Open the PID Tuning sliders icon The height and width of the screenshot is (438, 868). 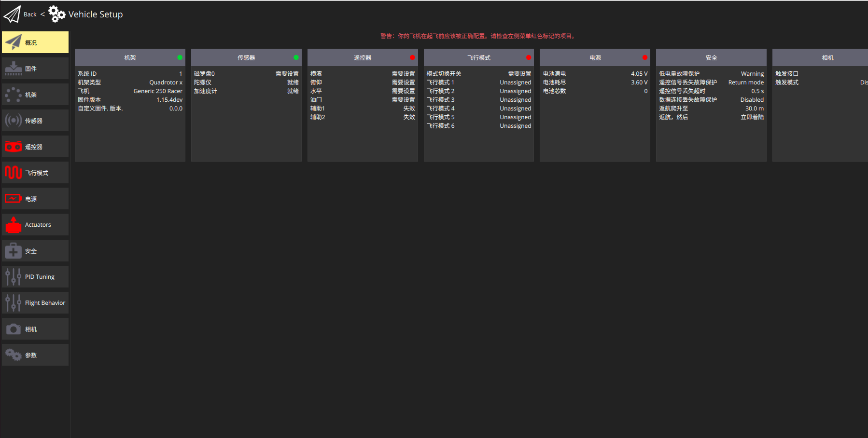tap(14, 277)
